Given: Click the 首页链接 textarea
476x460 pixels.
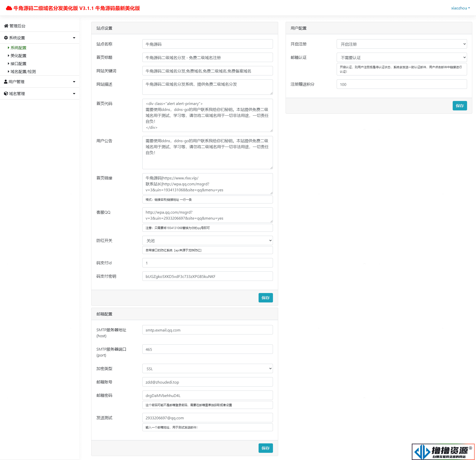Looking at the screenshot, I should (208, 184).
